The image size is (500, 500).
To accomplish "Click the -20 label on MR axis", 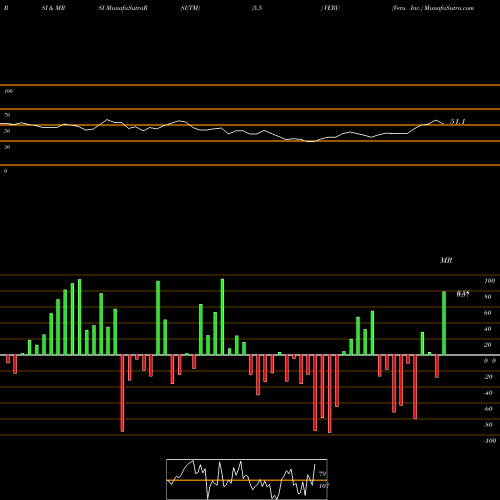I will click(x=488, y=377).
